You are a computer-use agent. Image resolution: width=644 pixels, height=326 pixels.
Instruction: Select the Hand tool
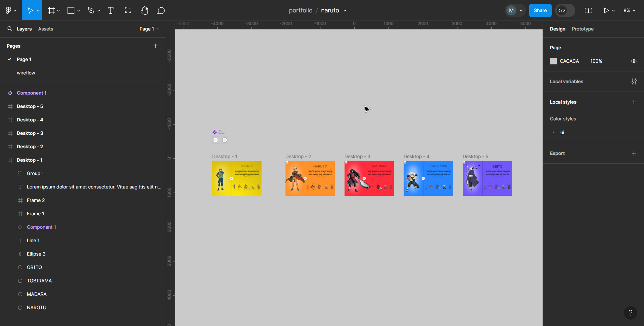144,10
